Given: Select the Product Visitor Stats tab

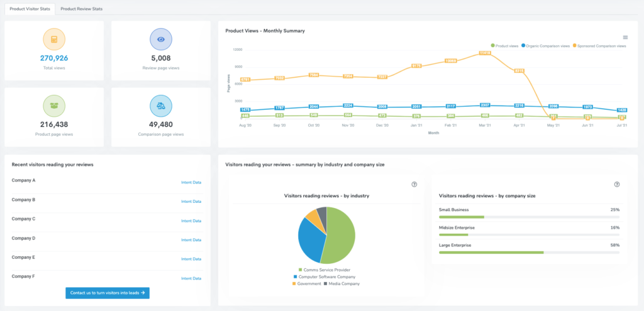Looking at the screenshot, I should click(28, 9).
